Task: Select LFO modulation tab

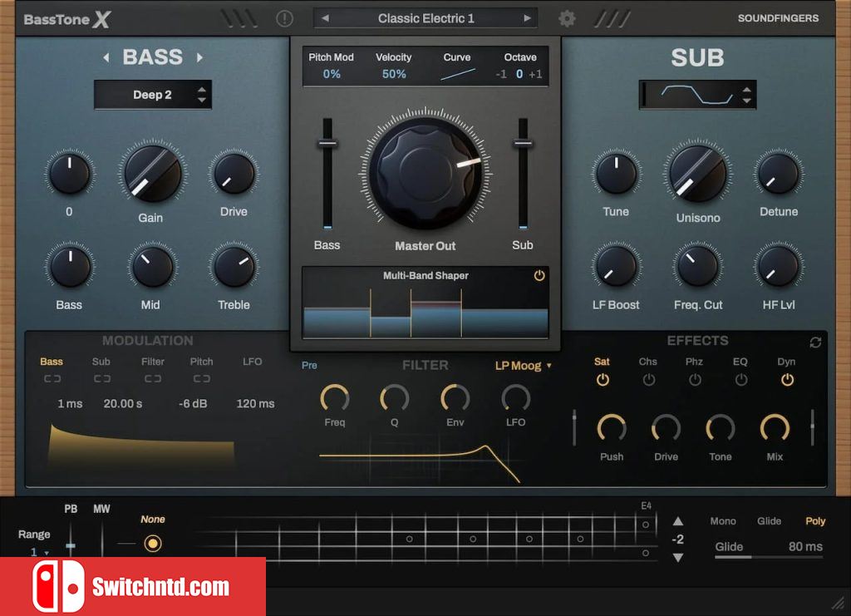Action: [x=253, y=362]
